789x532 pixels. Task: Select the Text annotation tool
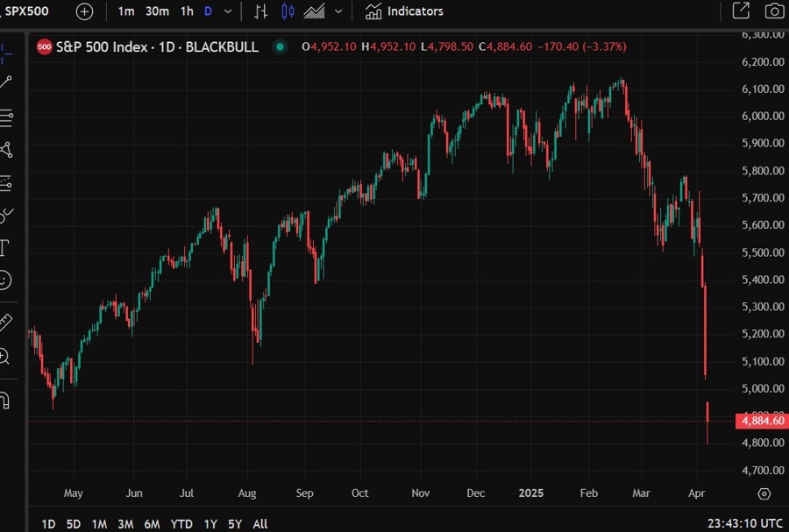(4, 248)
